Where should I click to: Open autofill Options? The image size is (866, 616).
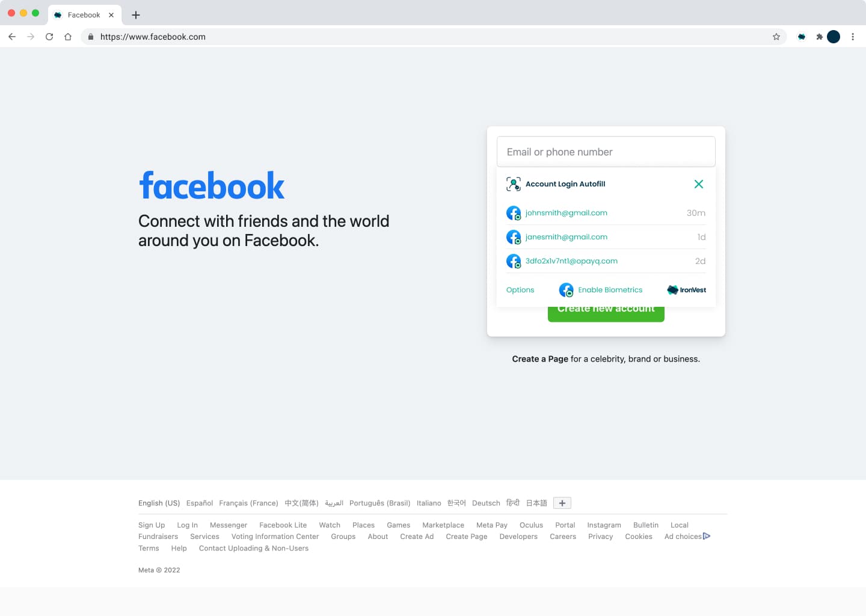click(x=520, y=290)
